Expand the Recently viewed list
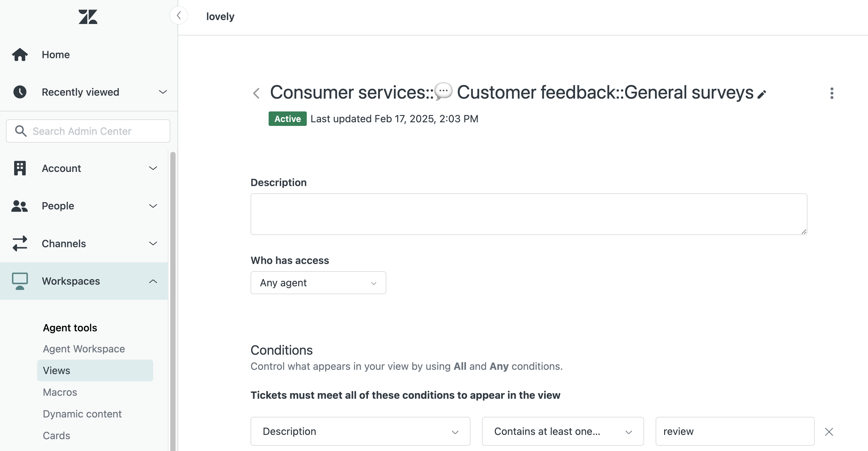Screen dimensions: 868x451 [x=163, y=92]
